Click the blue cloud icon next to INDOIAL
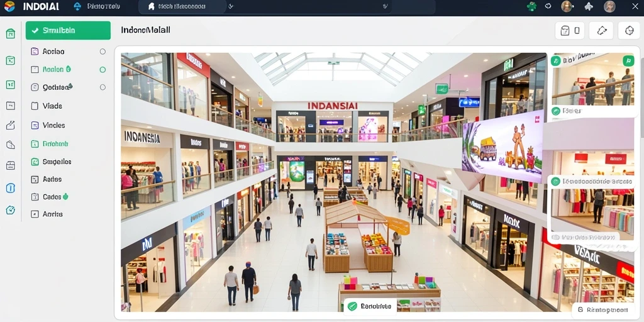644x322 pixels. tap(77, 6)
